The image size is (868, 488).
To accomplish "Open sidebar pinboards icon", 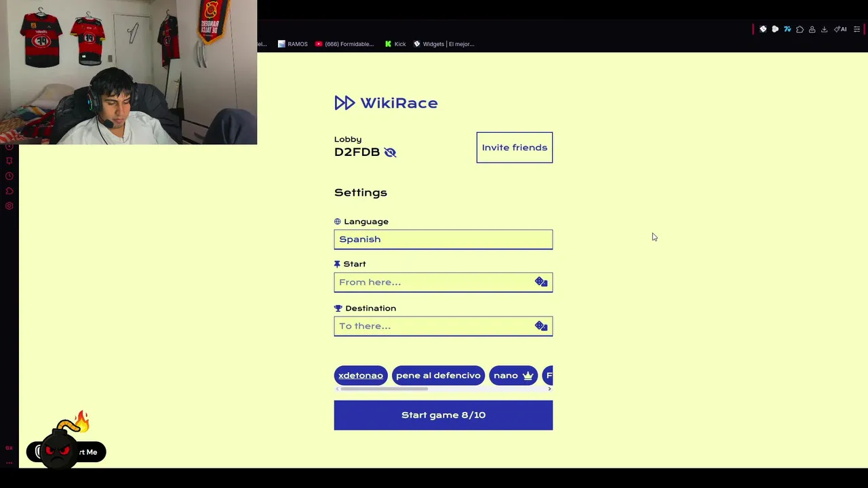I will pyautogui.click(x=9, y=161).
